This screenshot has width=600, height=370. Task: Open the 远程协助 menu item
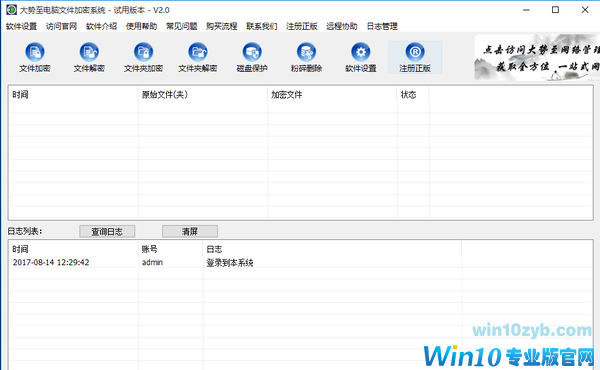[x=342, y=26]
